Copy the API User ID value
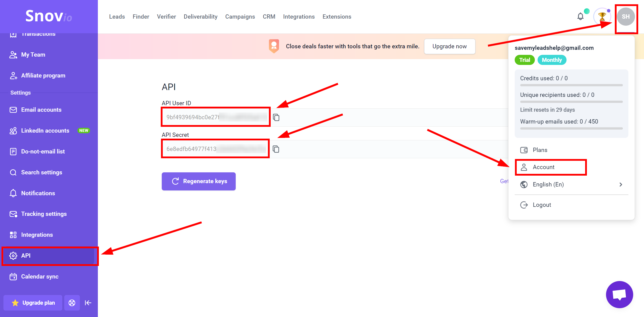Viewport: 644px width, 317px height. tap(276, 117)
